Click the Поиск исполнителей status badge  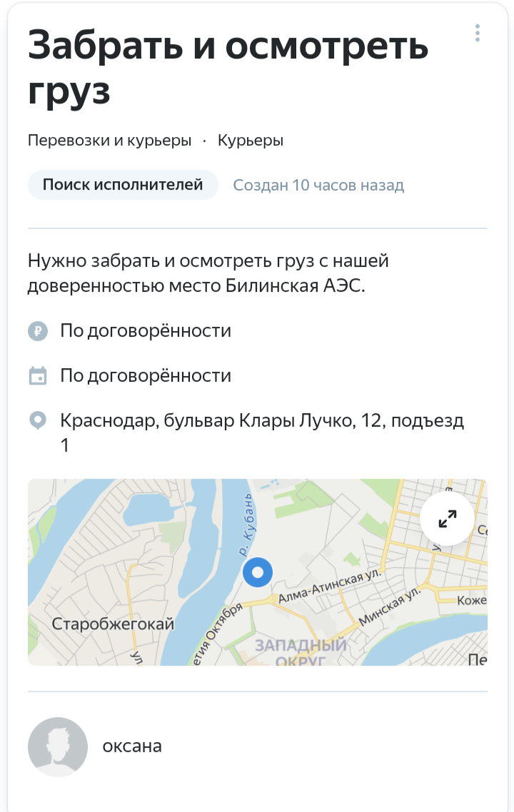pos(123,185)
